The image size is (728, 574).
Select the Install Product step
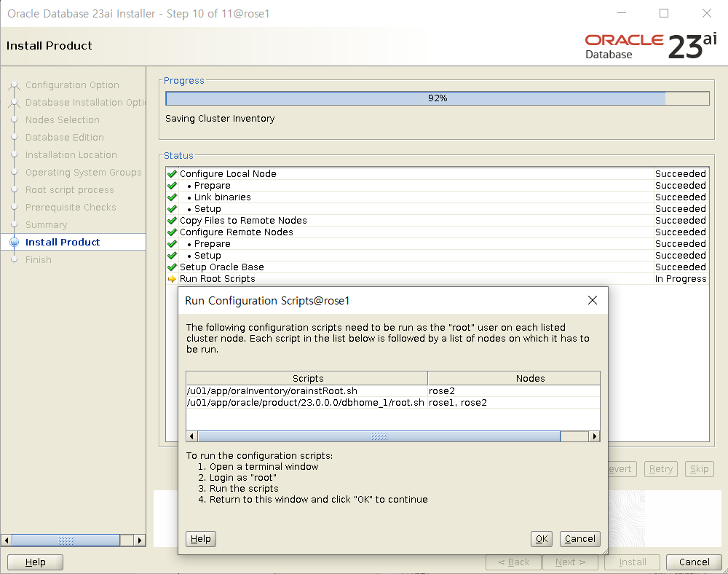coord(62,242)
